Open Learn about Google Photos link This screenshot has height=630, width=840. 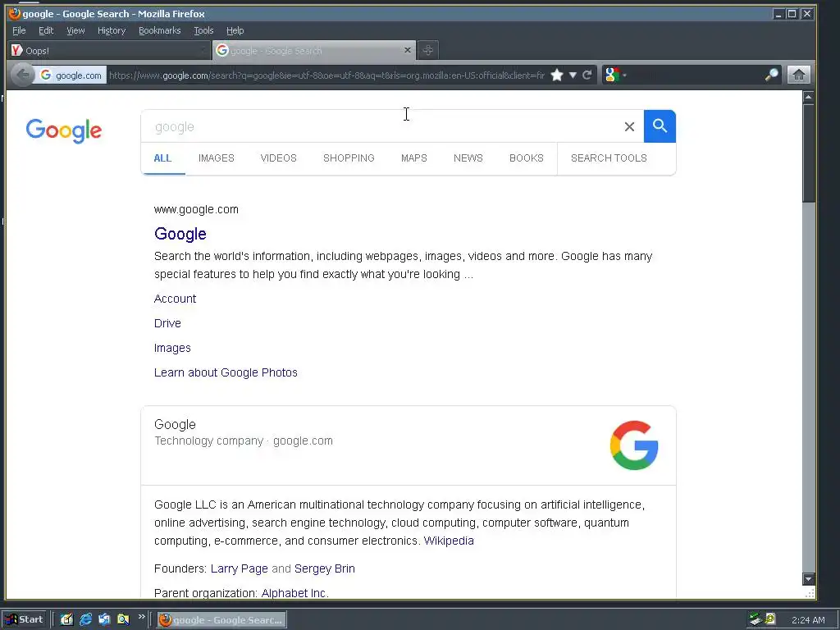(226, 372)
